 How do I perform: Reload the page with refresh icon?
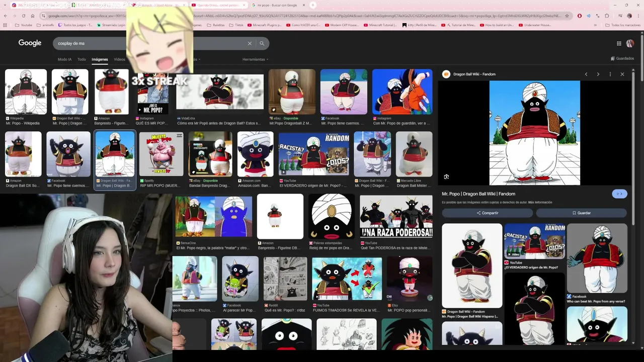click(x=23, y=16)
